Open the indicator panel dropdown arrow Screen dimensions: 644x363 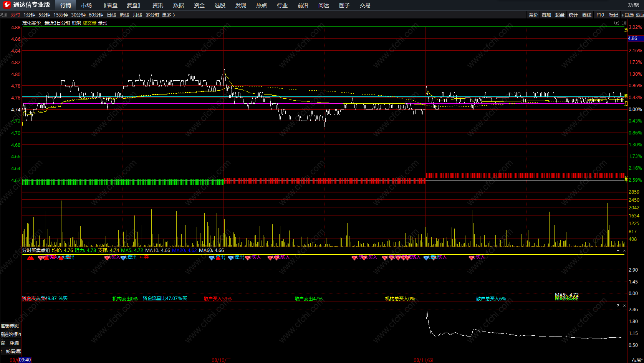pyautogui.click(x=618, y=251)
